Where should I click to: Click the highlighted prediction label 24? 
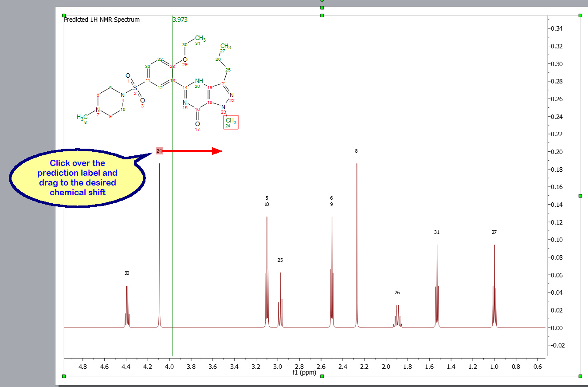(159, 151)
